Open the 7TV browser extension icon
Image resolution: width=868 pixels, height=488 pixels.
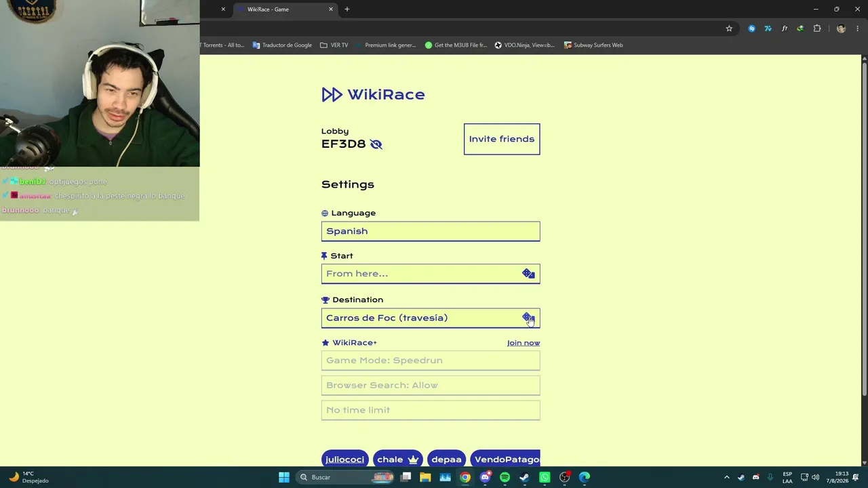(x=768, y=28)
